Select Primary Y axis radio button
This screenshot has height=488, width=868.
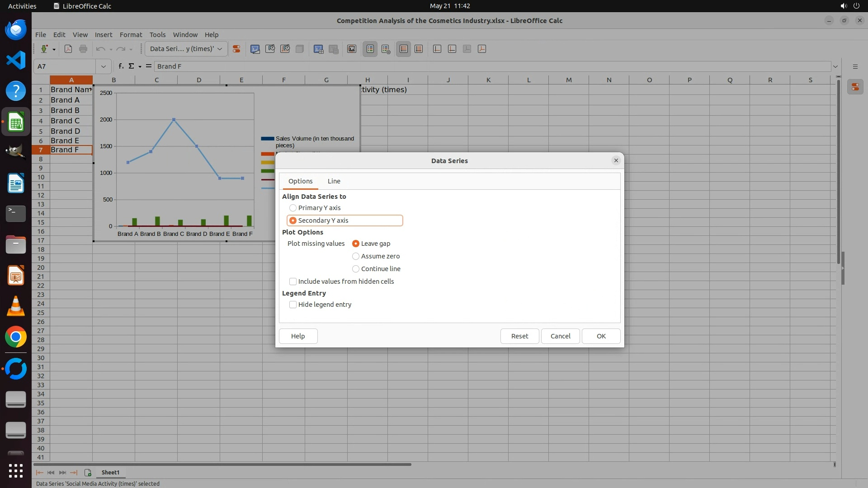coord(293,208)
